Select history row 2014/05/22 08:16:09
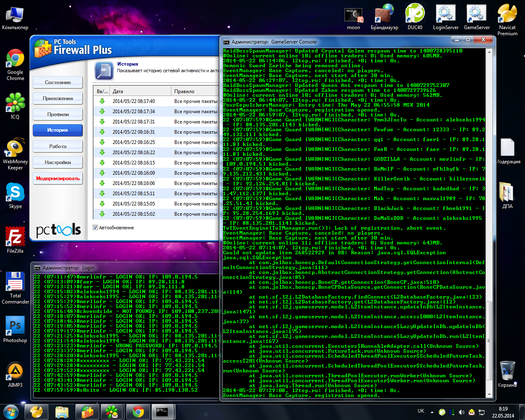 [x=157, y=173]
